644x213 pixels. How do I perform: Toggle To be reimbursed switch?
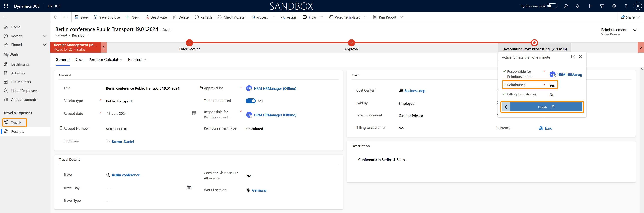pos(251,101)
